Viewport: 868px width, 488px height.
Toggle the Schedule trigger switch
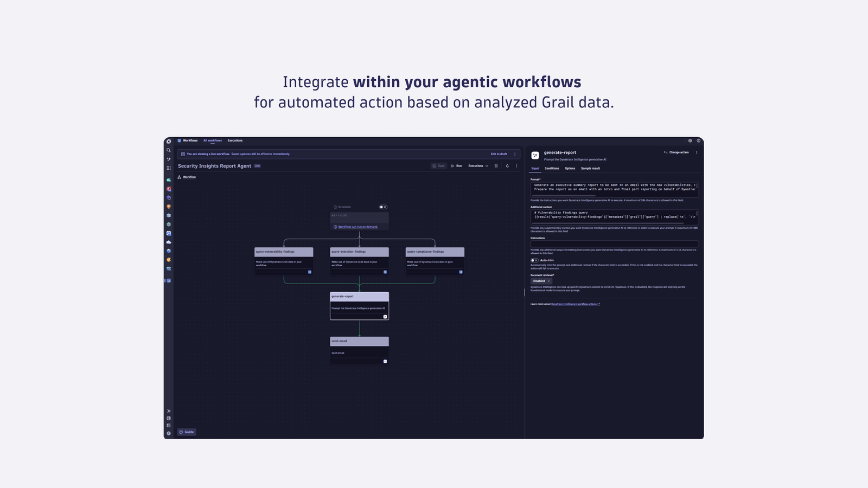point(383,207)
